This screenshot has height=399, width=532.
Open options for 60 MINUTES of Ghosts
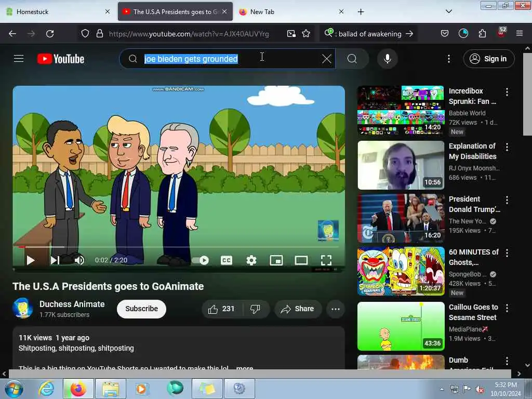[x=507, y=253]
